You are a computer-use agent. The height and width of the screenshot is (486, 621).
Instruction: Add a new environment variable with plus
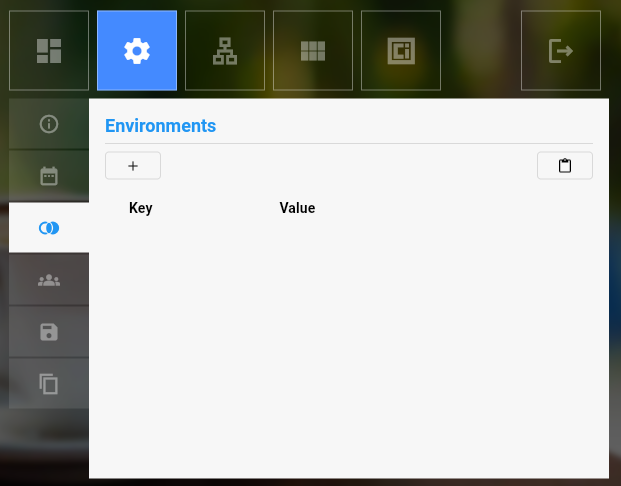133,166
